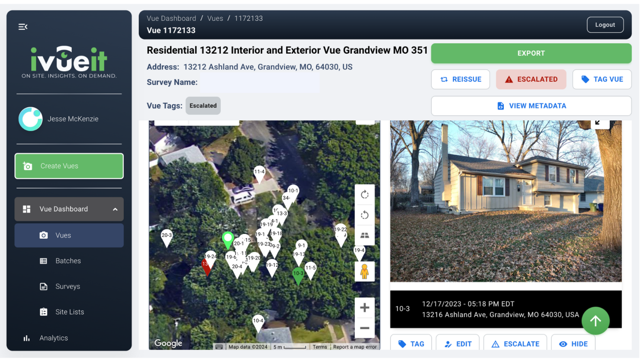The height and width of the screenshot is (362, 644).
Task: Click the Vues breadcrumb link
Action: 215,18
